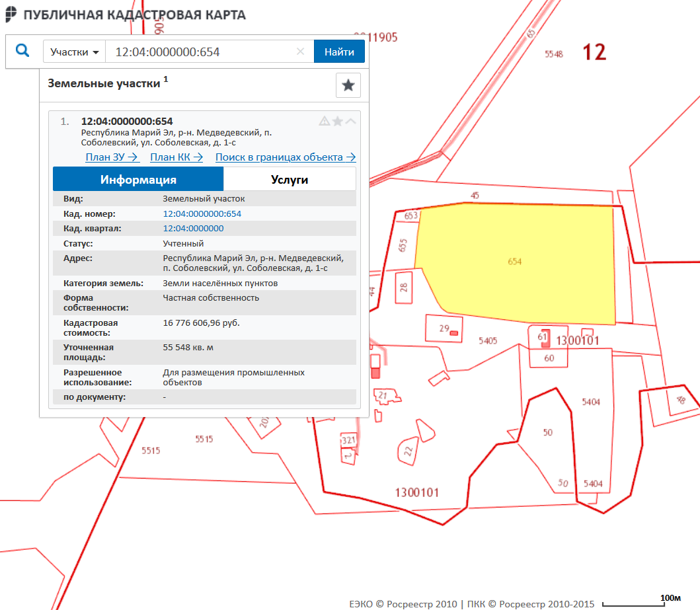Click the Публичная кадастровая карта logo icon
This screenshot has height=610, width=700.
(x=11, y=15)
